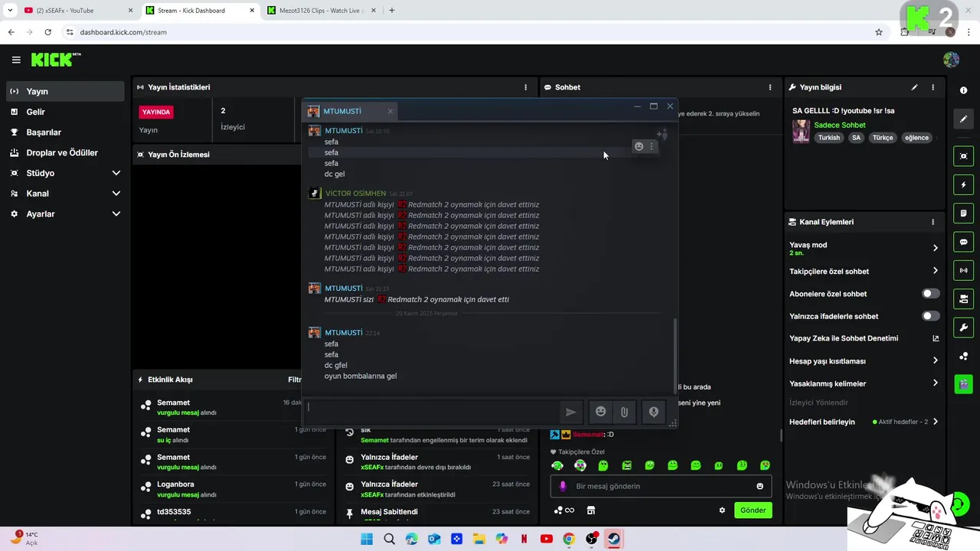This screenshot has width=980, height=551.
Task: Click the broadcast signal icon in right toolbar
Action: click(x=963, y=270)
